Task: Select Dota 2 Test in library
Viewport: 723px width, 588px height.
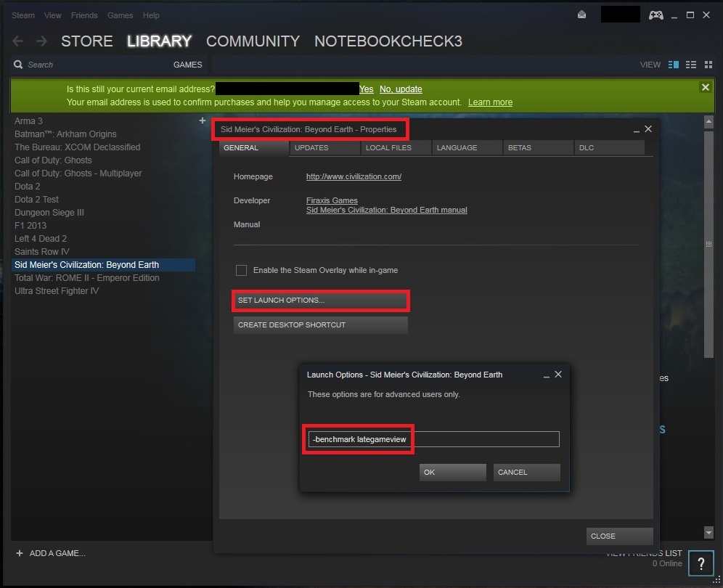Action: coord(36,199)
